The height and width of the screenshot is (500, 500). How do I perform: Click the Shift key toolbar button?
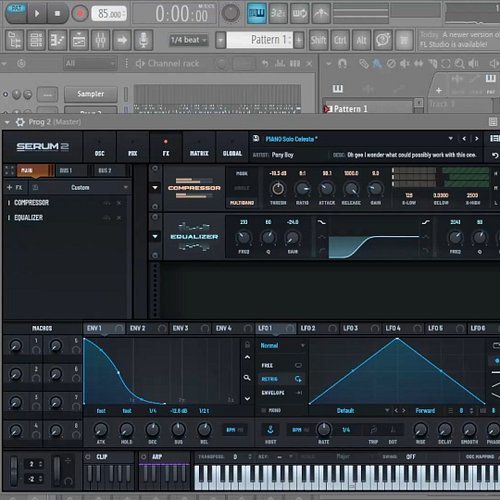coord(318,40)
